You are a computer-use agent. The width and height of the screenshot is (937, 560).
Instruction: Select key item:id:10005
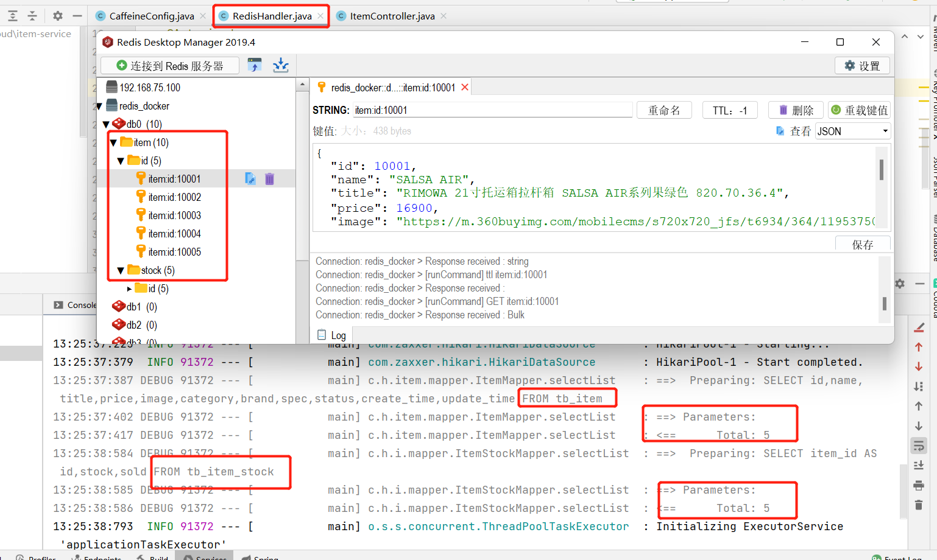tap(175, 252)
